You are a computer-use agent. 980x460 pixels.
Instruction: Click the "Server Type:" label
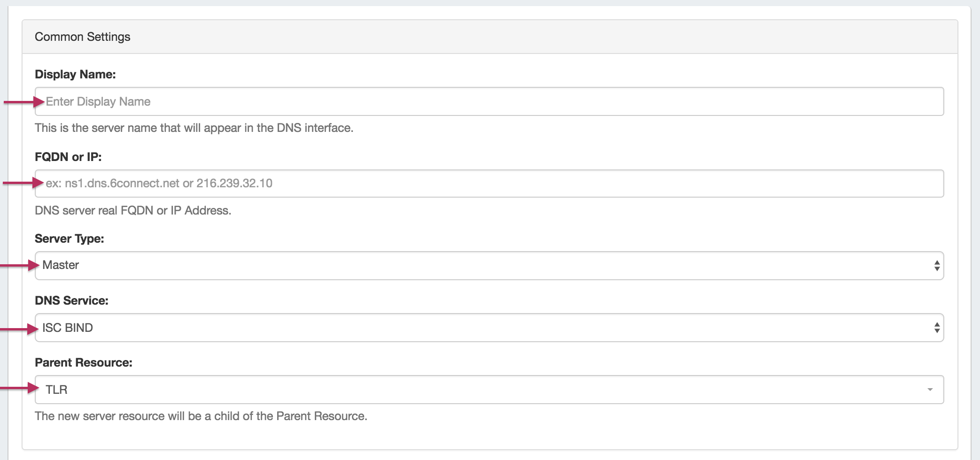(x=70, y=238)
